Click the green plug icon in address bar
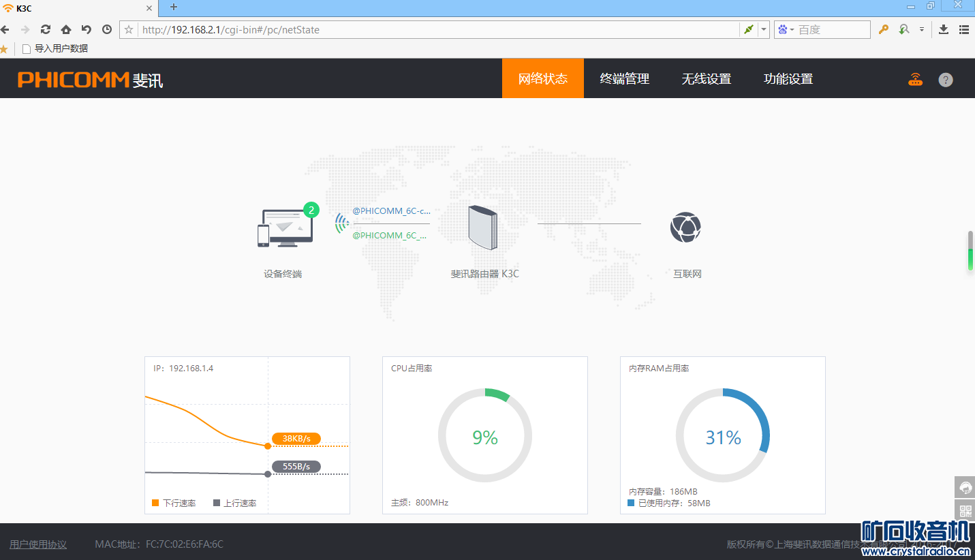 [749, 29]
